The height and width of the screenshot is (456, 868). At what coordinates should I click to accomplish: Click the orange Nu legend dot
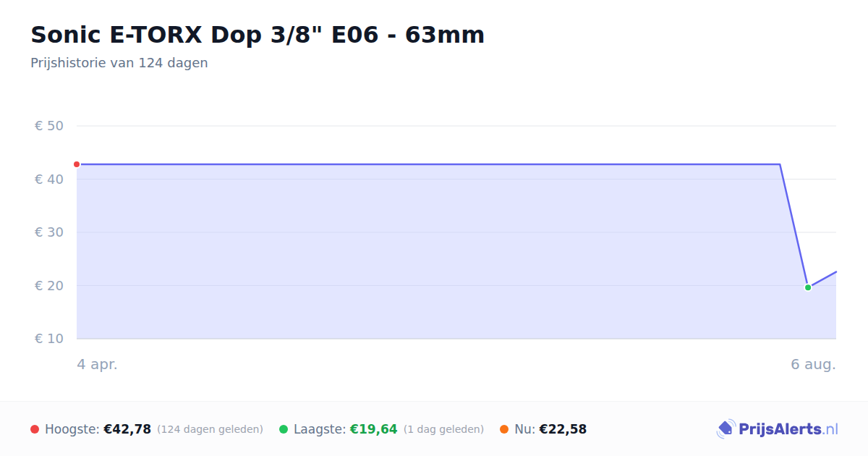point(504,429)
